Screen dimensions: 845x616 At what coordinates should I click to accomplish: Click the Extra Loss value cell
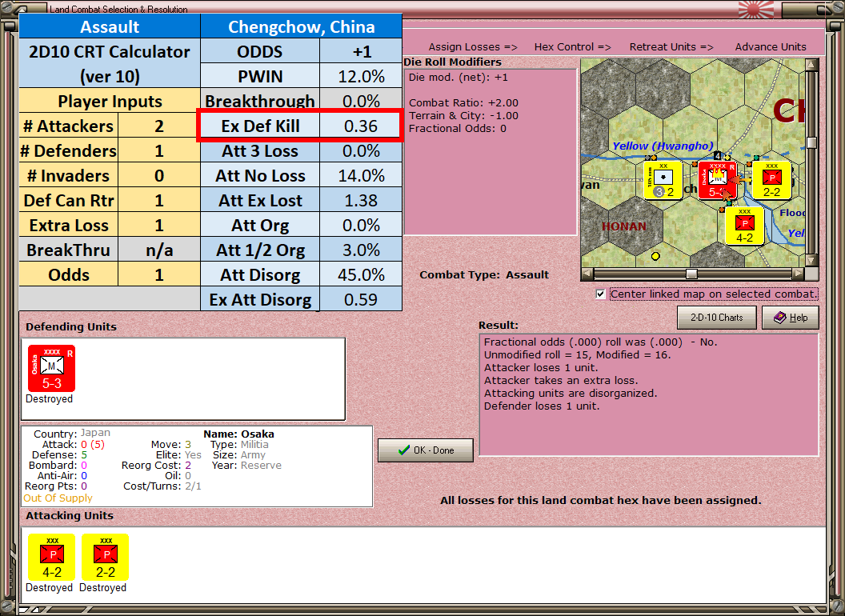(x=159, y=225)
